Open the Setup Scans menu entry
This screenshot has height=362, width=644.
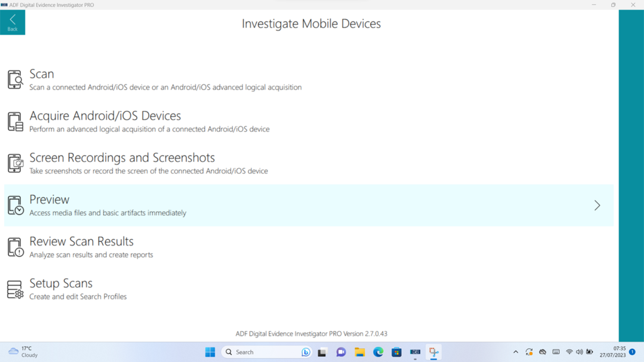[61, 284]
